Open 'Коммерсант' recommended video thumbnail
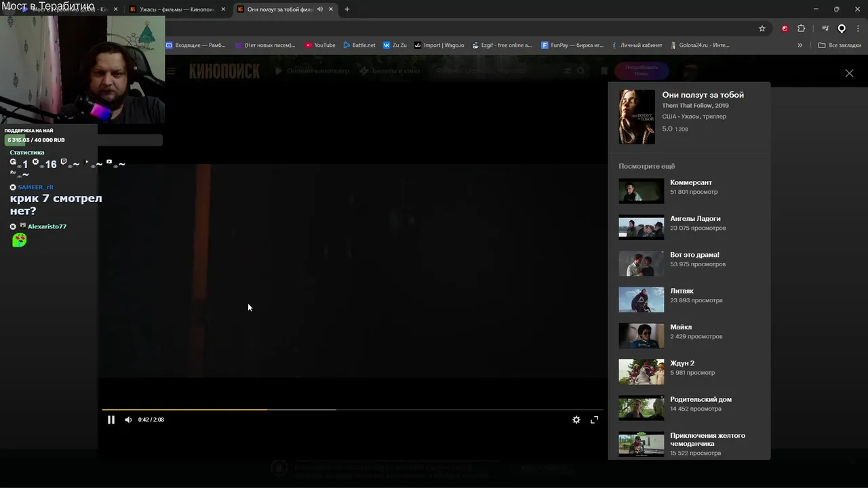The height and width of the screenshot is (488, 868). coord(642,191)
